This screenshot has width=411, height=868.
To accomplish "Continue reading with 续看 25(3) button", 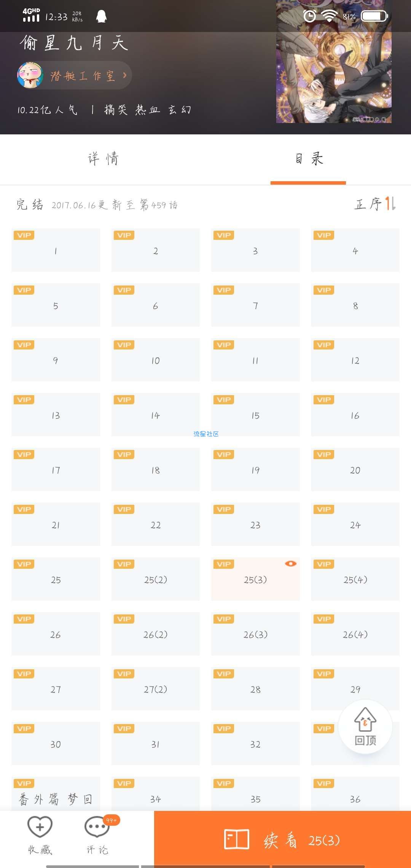I will point(282,839).
